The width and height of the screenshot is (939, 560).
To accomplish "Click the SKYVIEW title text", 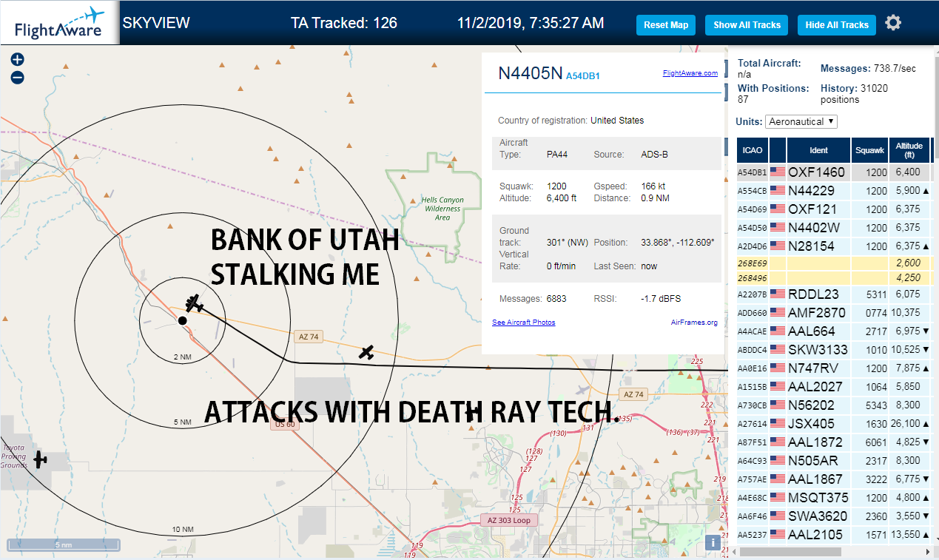I will pos(156,23).
